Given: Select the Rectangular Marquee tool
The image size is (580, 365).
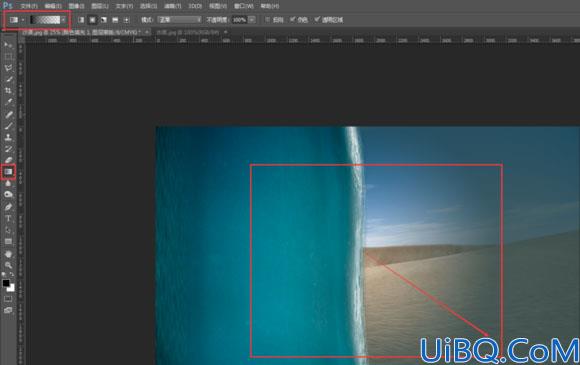Looking at the screenshot, I should pos(8,57).
